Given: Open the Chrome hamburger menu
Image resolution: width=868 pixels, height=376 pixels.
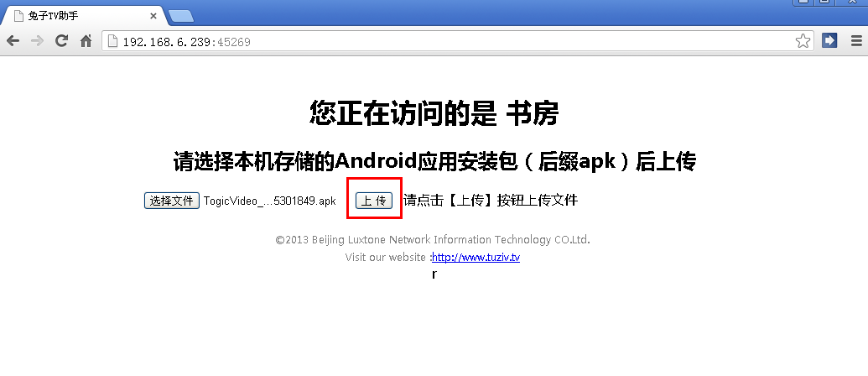Looking at the screenshot, I should (855, 41).
